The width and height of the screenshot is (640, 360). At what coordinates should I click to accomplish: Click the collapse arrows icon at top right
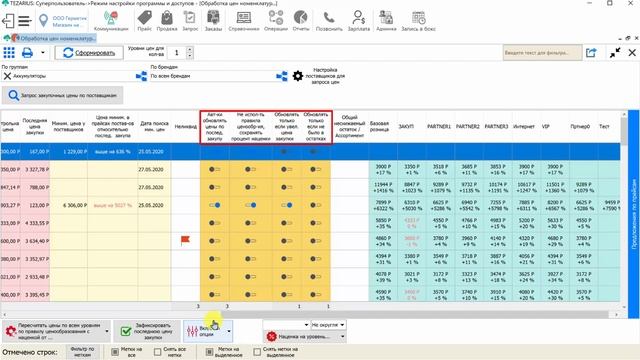click(615, 53)
